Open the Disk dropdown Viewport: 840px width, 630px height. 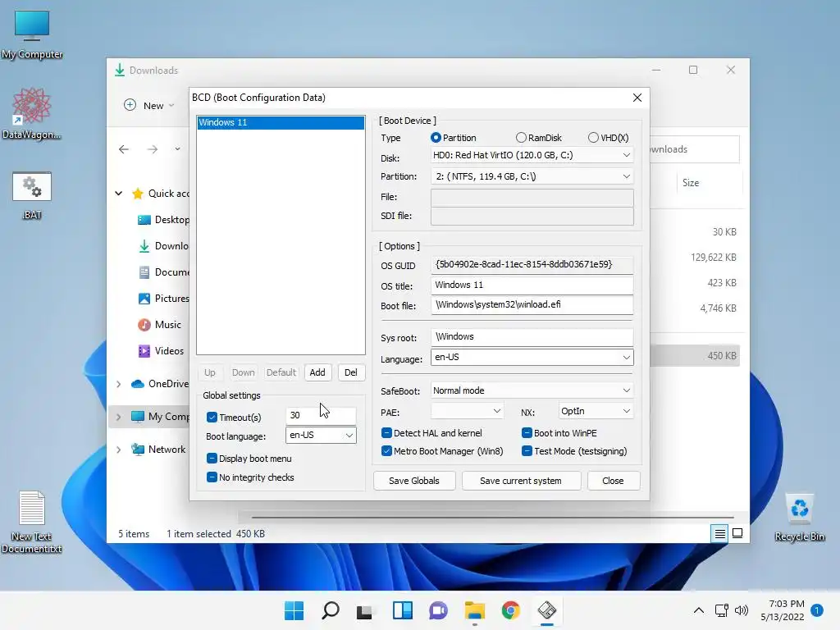[532, 155]
